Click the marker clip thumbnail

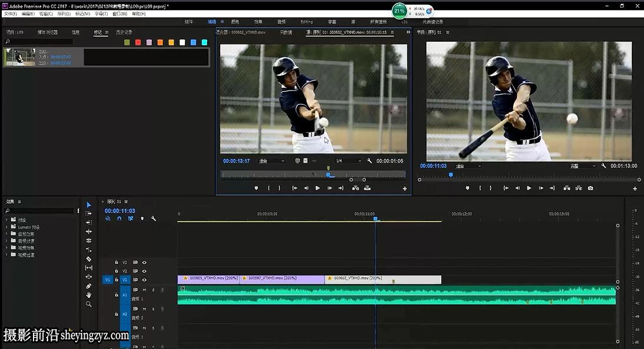tap(19, 57)
